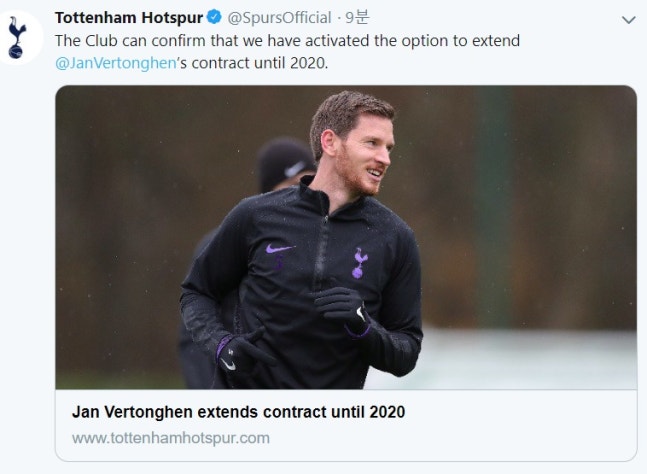Click the Tottenham Hotspur cockerel profile avatar
This screenshot has height=474, width=647.
pyautogui.click(x=17, y=38)
